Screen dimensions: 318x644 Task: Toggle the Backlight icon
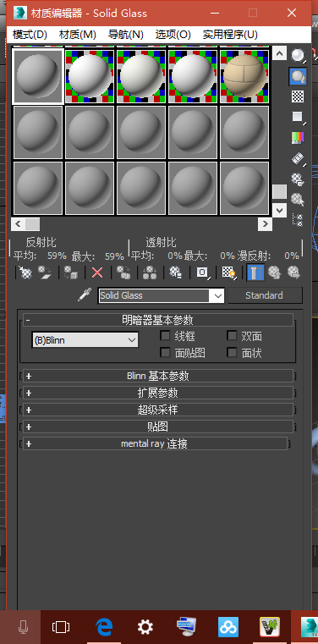point(298,76)
